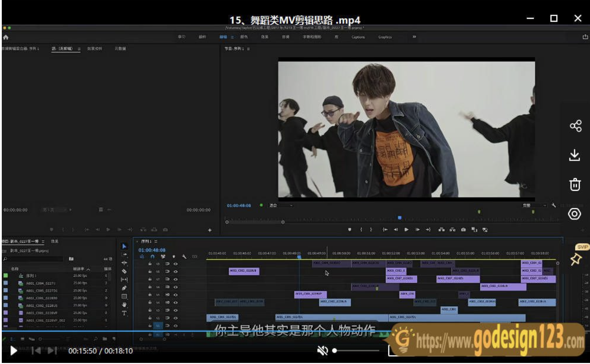This screenshot has height=364, width=590.
Task: Select the Pen tool
Action: [124, 288]
